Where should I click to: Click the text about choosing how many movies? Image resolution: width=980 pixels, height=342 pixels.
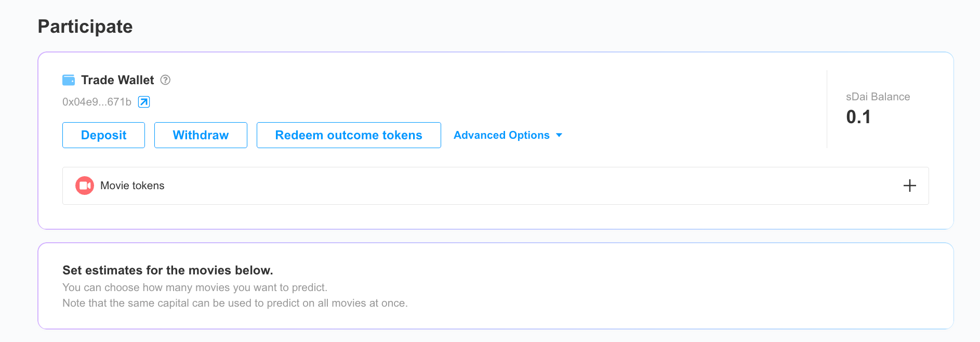195,287
